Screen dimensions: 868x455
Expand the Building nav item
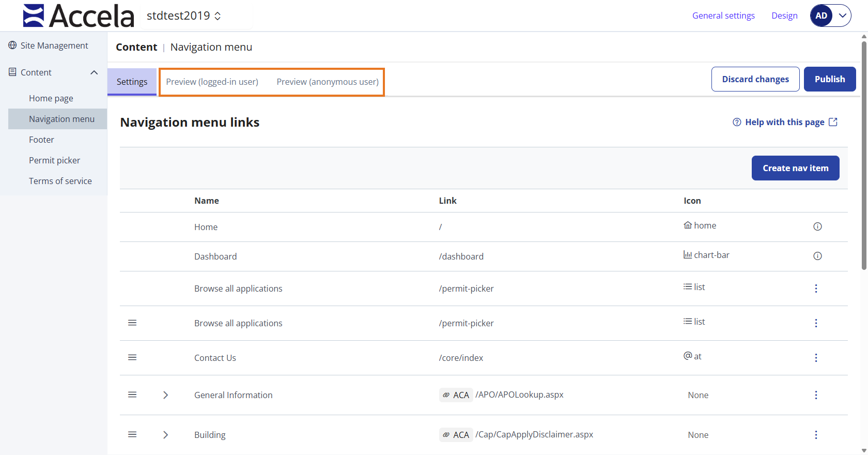(165, 435)
